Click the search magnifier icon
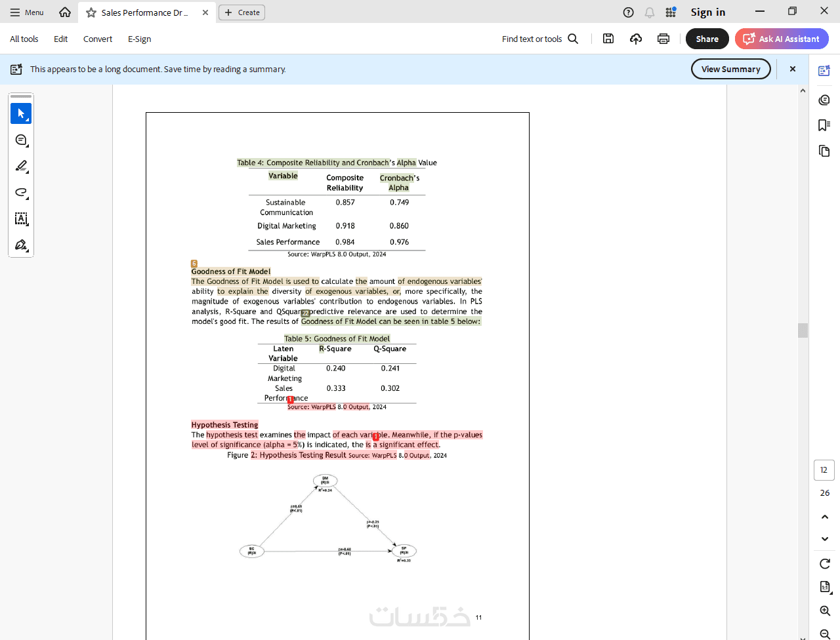The width and height of the screenshot is (840, 640). click(x=573, y=39)
